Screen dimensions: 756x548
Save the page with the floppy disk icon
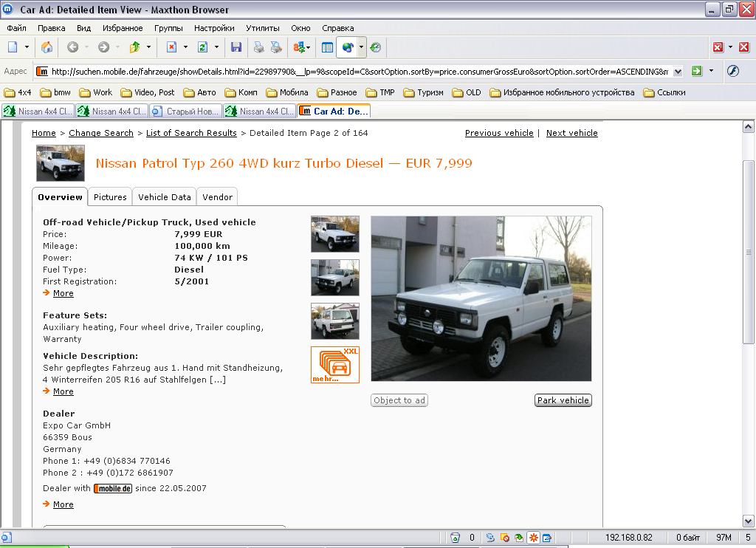coord(236,47)
